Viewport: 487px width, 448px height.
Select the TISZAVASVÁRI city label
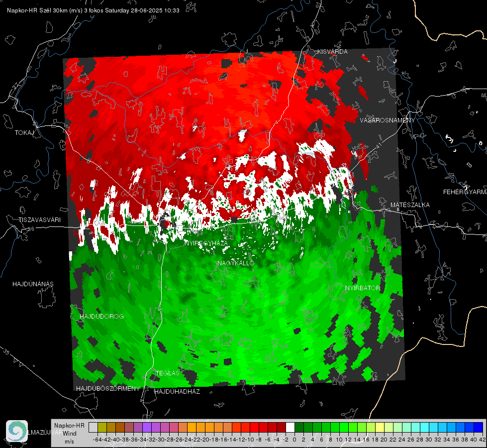tap(40, 220)
